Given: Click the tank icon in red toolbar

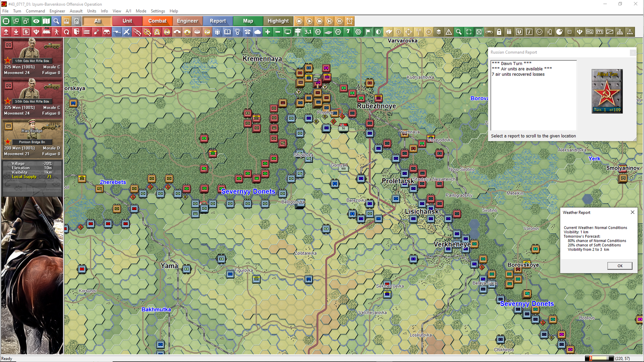Looking at the screenshot, I should pos(46,32).
